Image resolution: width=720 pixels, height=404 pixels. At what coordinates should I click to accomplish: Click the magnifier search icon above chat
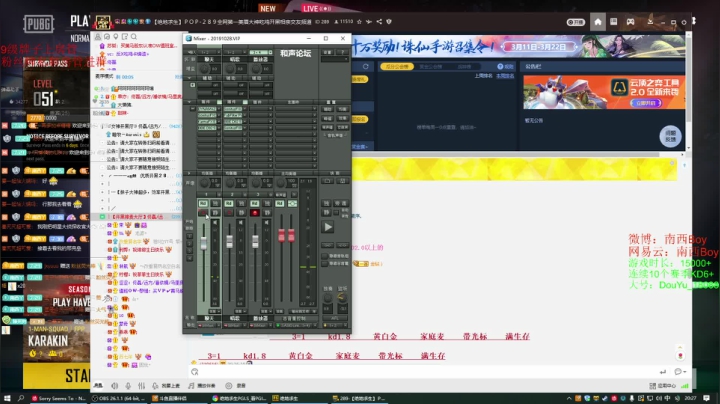tap(134, 36)
